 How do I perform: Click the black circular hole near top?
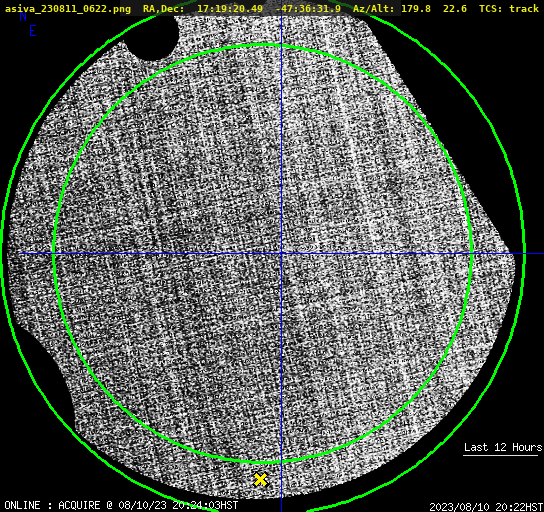point(152,36)
